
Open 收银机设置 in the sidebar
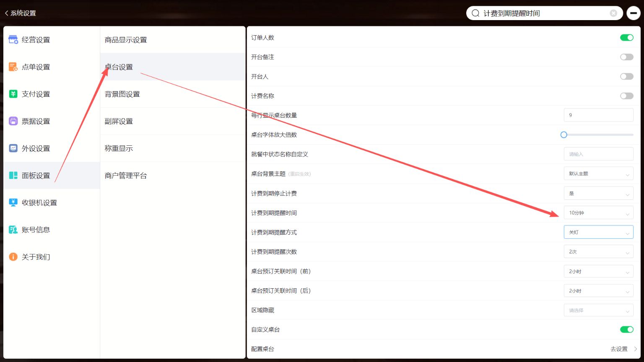[52, 202]
